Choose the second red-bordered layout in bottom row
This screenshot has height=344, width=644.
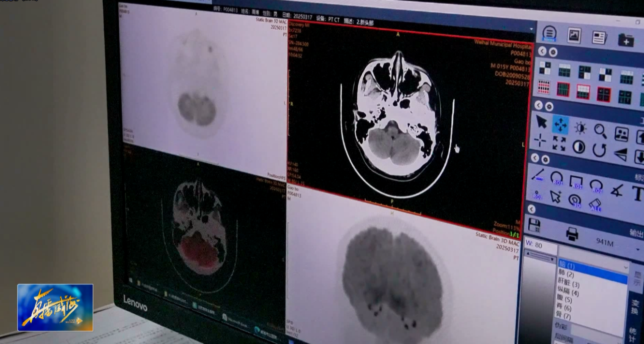click(x=563, y=89)
